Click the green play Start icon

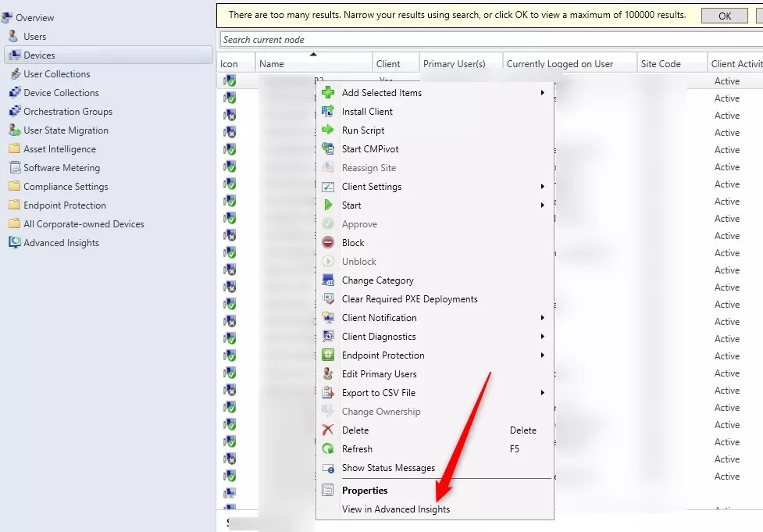tap(328, 205)
